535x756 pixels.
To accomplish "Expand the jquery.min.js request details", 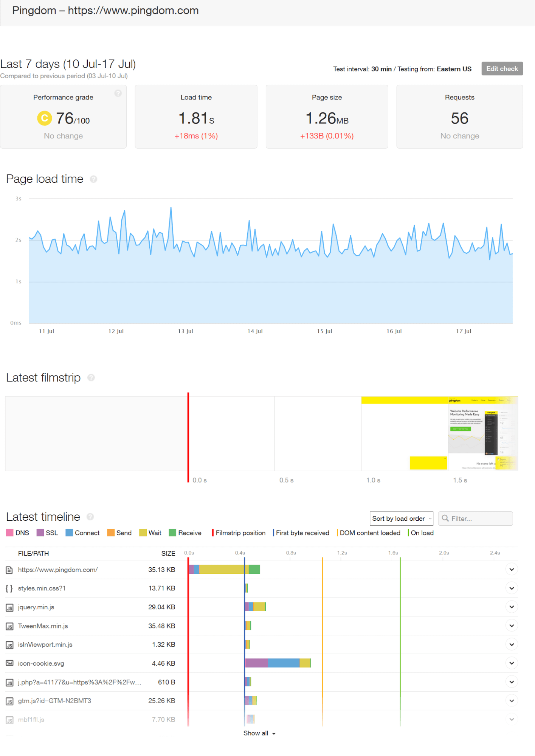I will (512, 607).
